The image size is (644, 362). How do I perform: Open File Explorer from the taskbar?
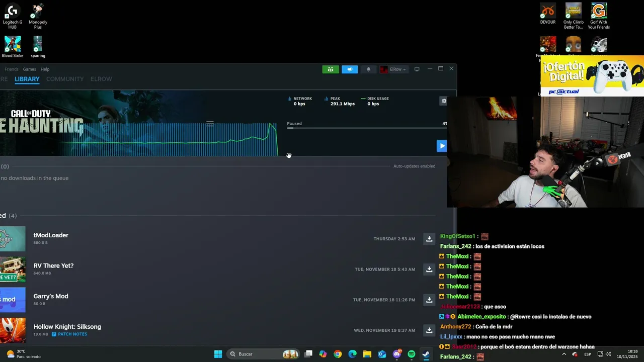tap(367, 354)
